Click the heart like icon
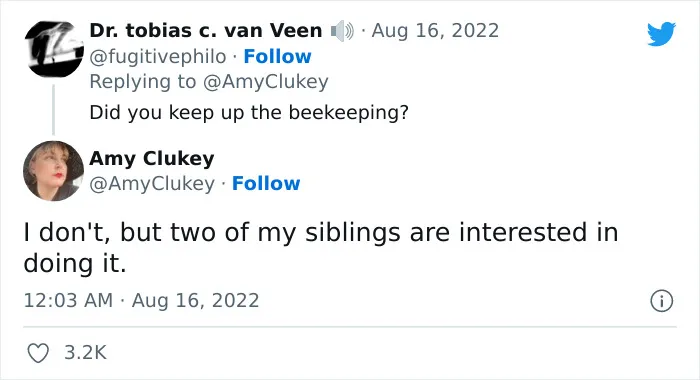Screen dimensions: 700x380 tap(38, 353)
